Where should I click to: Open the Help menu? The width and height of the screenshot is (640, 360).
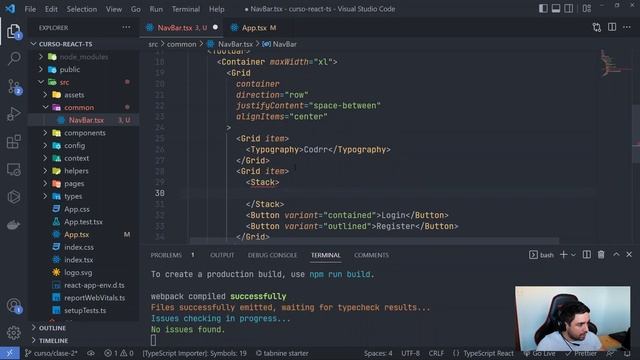[x=216, y=9]
